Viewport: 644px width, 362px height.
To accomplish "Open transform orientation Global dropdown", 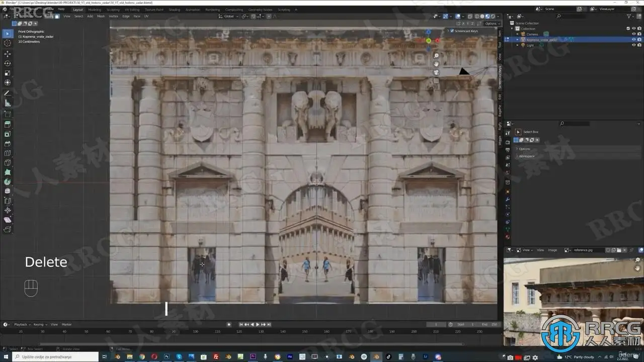I will [x=228, y=16].
